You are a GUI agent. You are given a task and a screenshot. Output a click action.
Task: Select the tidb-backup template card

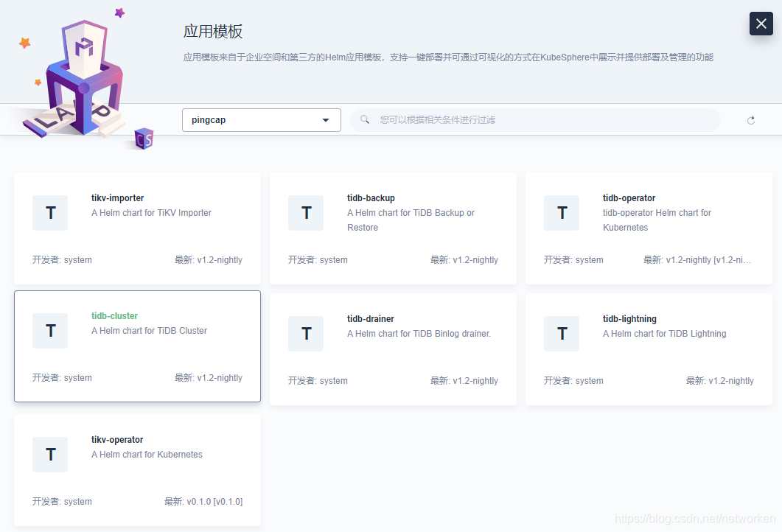coord(393,228)
